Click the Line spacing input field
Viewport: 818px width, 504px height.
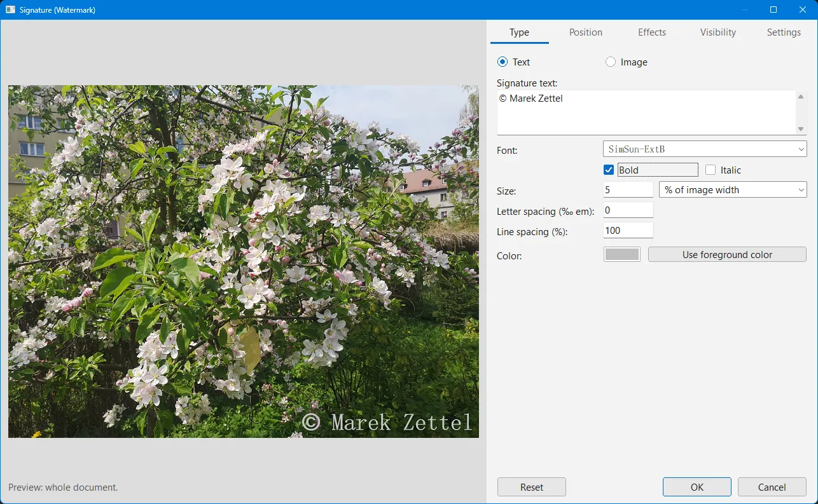coord(628,230)
